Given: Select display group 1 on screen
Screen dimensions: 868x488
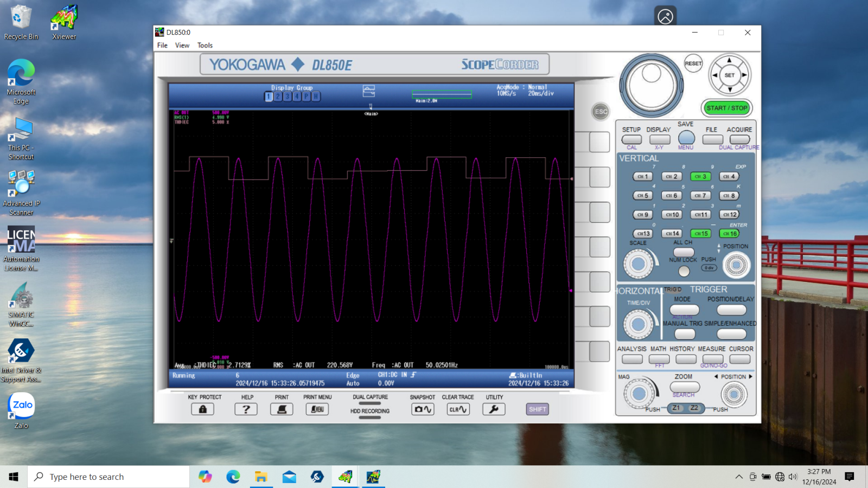Looking at the screenshot, I should (269, 97).
